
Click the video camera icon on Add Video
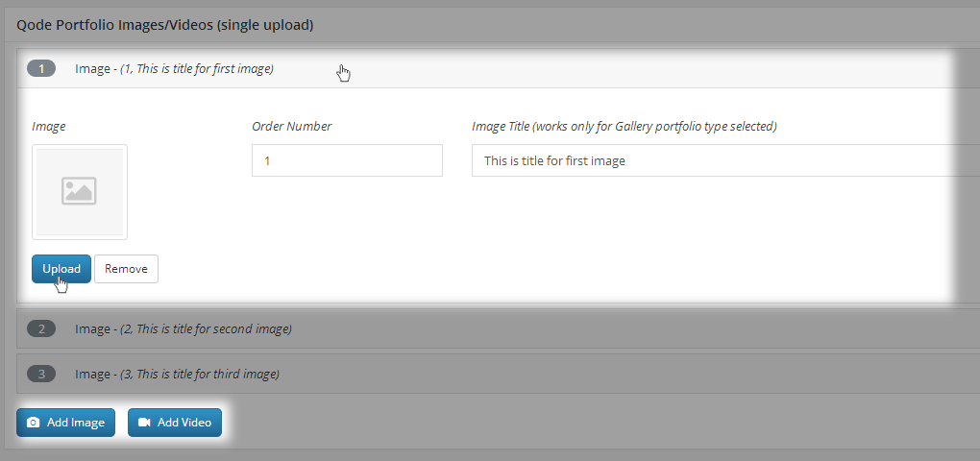click(144, 423)
